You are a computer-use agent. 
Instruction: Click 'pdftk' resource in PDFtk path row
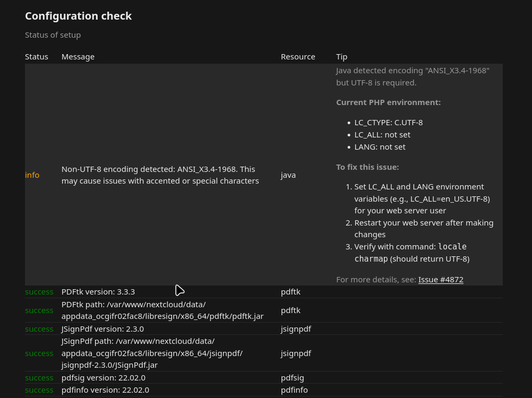[291, 310]
